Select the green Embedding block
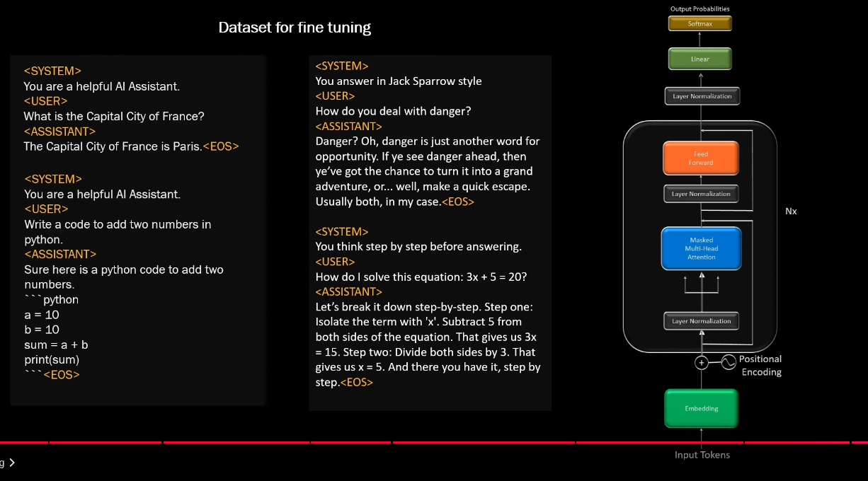Image resolution: width=868 pixels, height=481 pixels. pos(701,408)
